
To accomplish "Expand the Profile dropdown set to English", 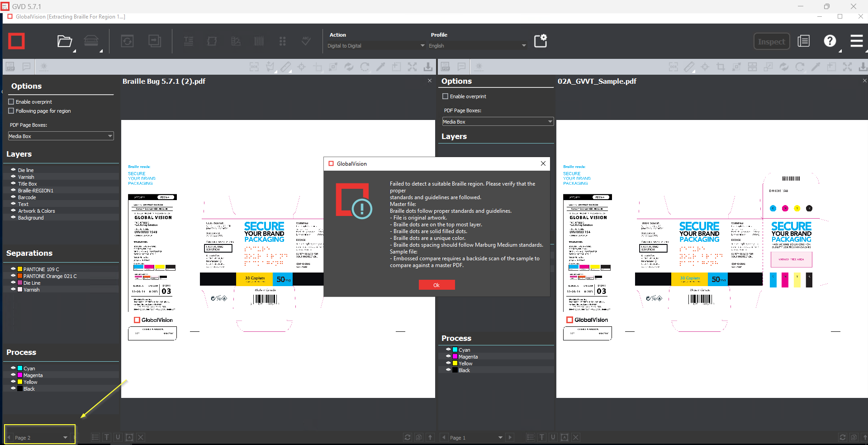I will (477, 46).
